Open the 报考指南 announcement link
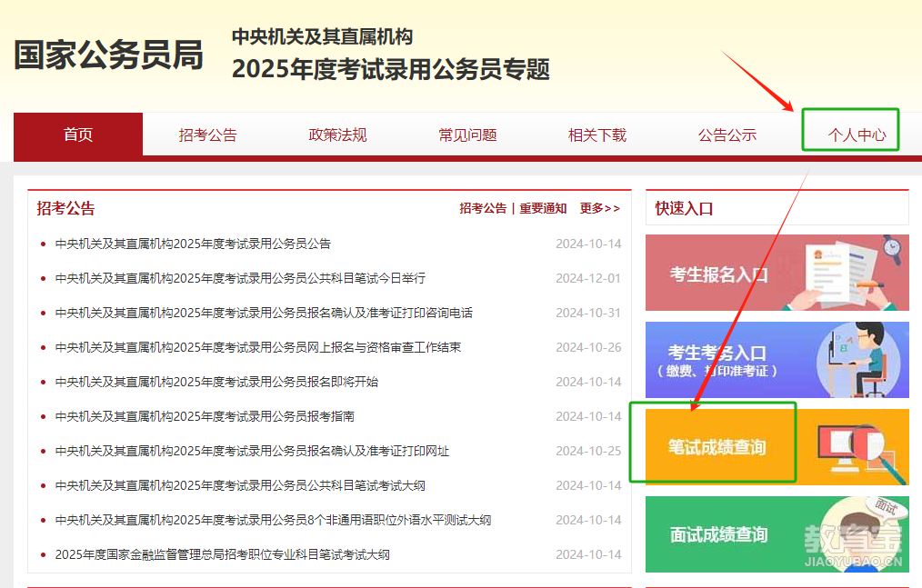 (x=205, y=416)
